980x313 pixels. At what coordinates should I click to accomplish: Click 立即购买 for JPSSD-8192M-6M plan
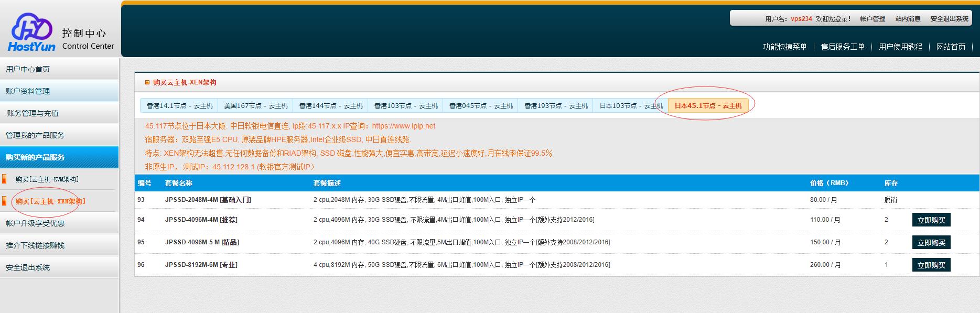pyautogui.click(x=931, y=265)
